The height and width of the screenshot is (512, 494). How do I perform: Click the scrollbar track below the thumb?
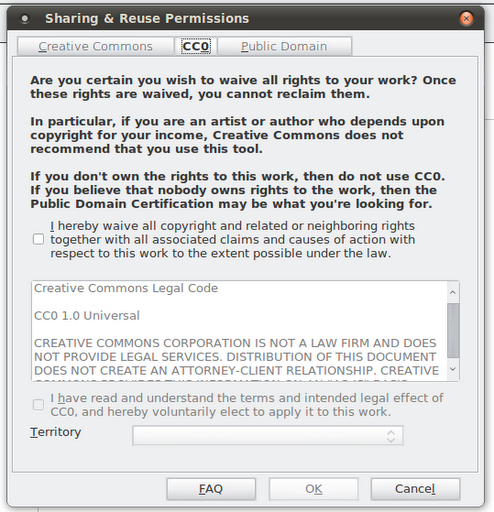453,360
